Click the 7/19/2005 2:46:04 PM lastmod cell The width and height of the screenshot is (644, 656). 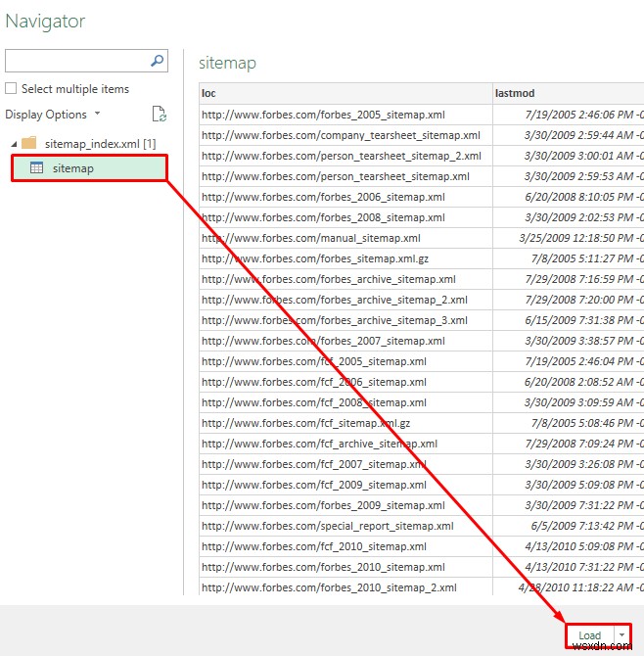tap(569, 361)
